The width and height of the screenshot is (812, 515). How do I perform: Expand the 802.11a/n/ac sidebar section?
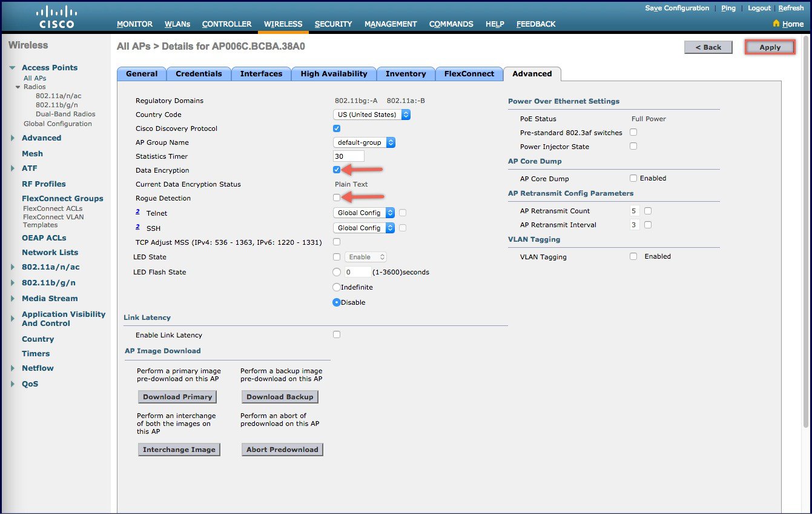(x=13, y=267)
